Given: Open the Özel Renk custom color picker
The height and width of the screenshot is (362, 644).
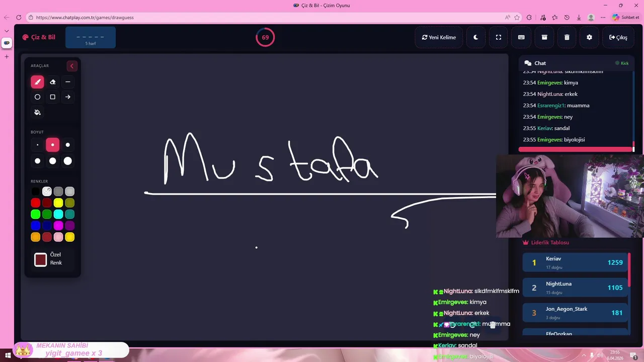Looking at the screenshot, I should (x=41, y=259).
